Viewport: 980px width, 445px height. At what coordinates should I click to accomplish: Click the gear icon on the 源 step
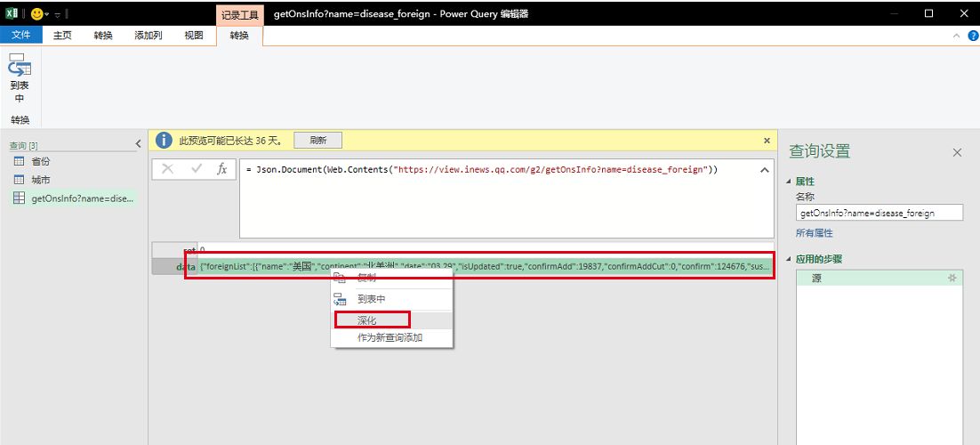pos(952,279)
